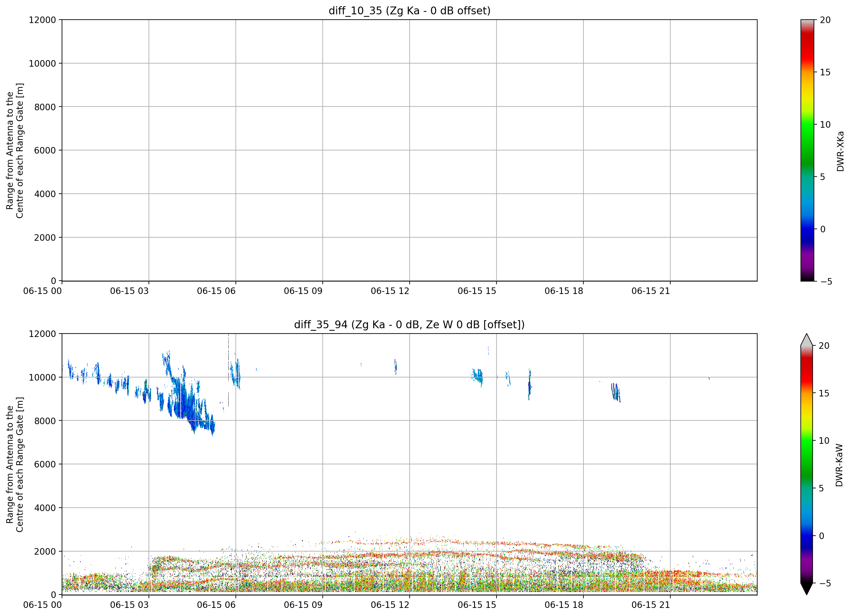
Task: Click tick label 06-15 12 under diff_10_35 plot
Action: pos(390,291)
